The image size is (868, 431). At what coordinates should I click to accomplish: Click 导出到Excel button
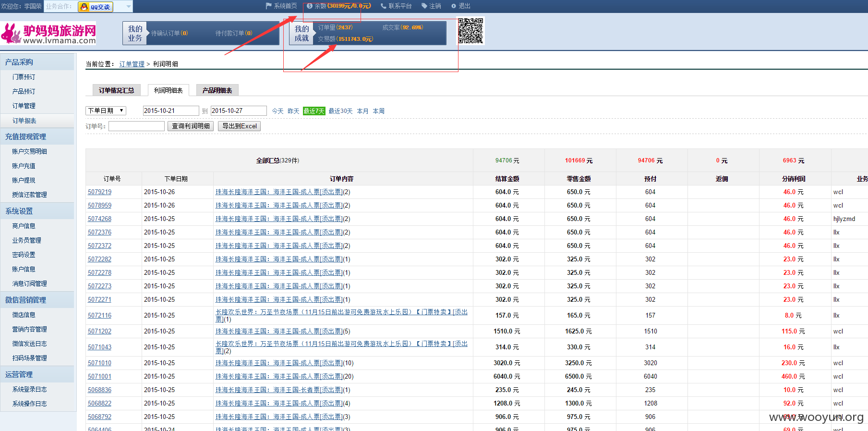(240, 126)
